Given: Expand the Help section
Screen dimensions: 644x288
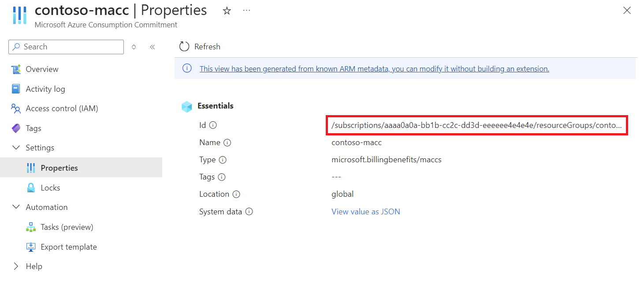Looking at the screenshot, I should click(x=16, y=266).
